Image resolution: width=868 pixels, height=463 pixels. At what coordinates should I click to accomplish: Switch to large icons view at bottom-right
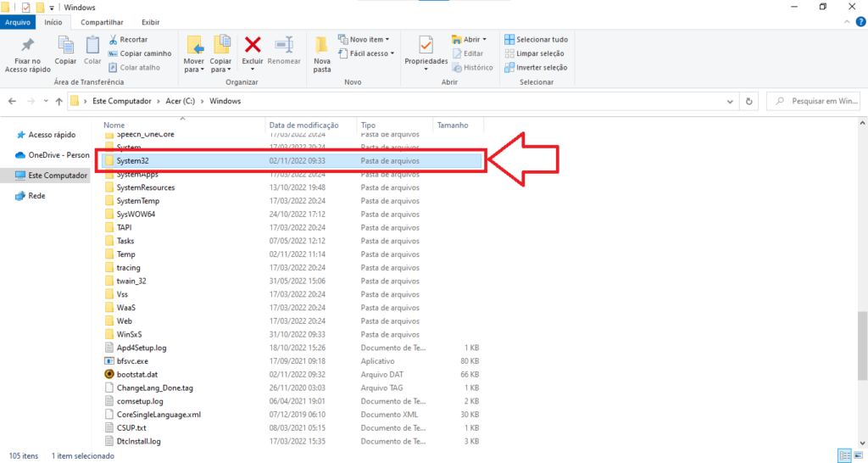pyautogui.click(x=856, y=455)
